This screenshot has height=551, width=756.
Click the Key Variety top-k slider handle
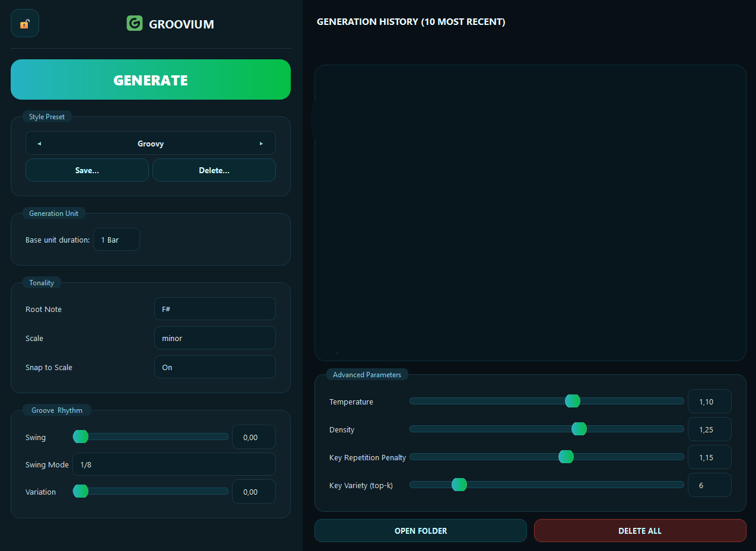tap(459, 485)
